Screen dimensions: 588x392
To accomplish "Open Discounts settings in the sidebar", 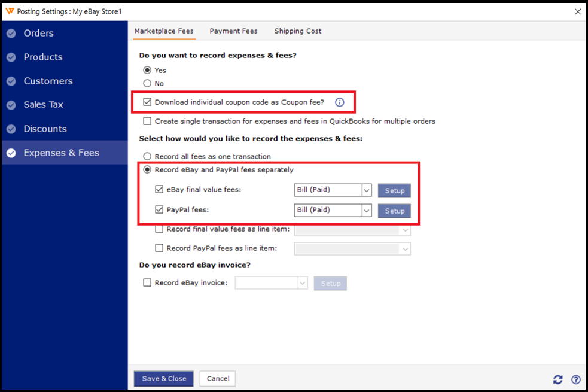I will pyautogui.click(x=65, y=129).
